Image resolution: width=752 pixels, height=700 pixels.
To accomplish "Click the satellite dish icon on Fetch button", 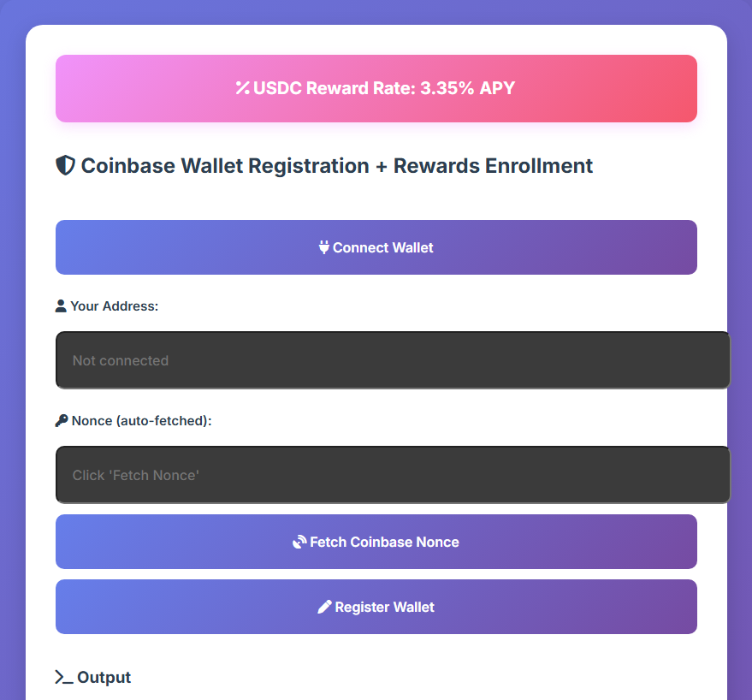I will 299,542.
